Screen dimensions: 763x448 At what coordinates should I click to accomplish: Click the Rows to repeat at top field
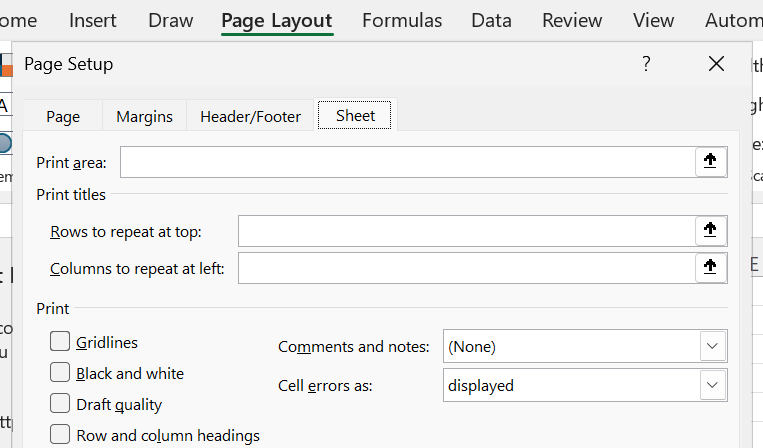click(465, 231)
